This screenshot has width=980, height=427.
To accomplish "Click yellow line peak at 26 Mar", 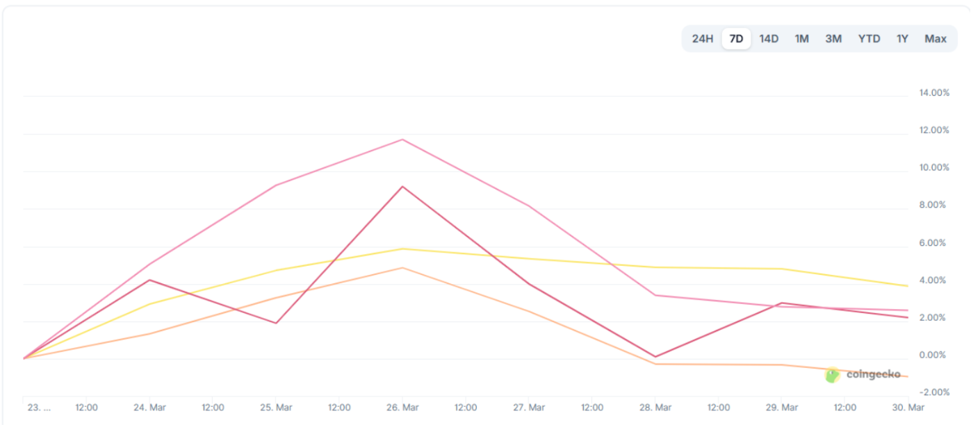I will (402, 249).
